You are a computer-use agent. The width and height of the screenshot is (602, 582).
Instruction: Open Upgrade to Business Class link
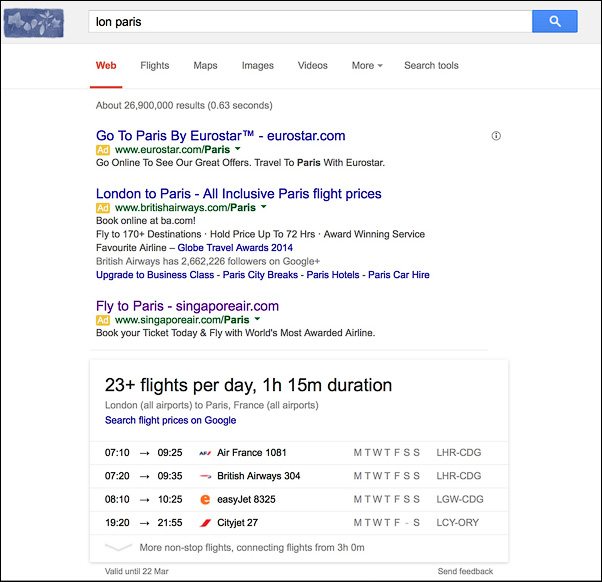click(155, 275)
